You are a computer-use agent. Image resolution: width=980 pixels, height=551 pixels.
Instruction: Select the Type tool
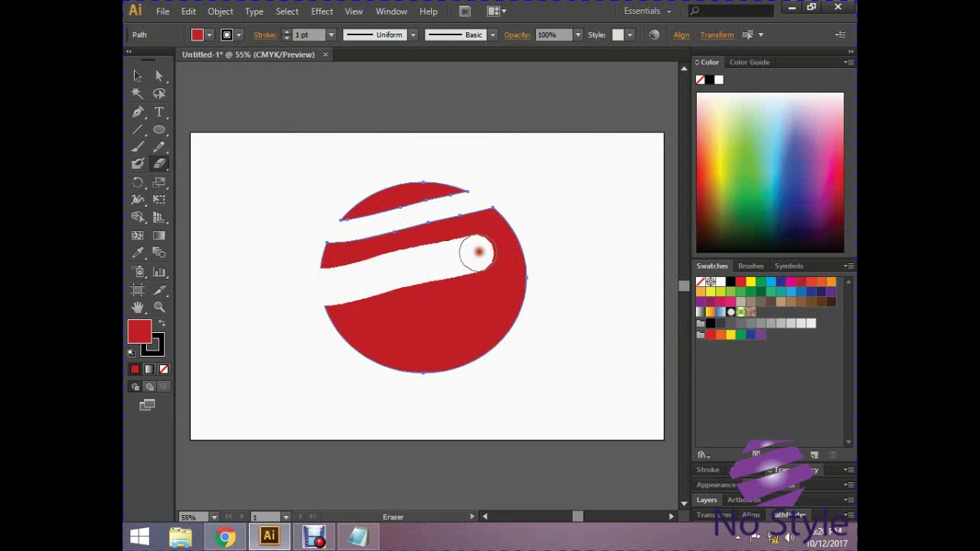pos(159,112)
